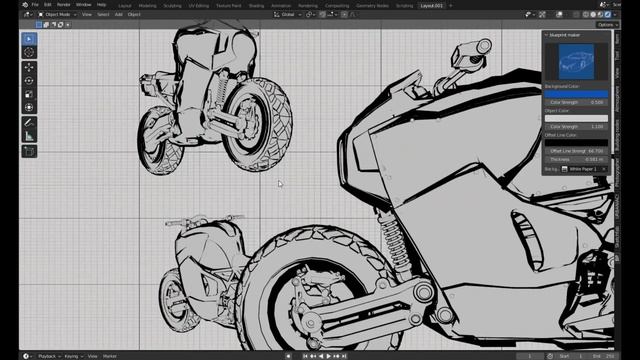The width and height of the screenshot is (640, 360).
Task: Open the Edit menu
Action: point(48,5)
